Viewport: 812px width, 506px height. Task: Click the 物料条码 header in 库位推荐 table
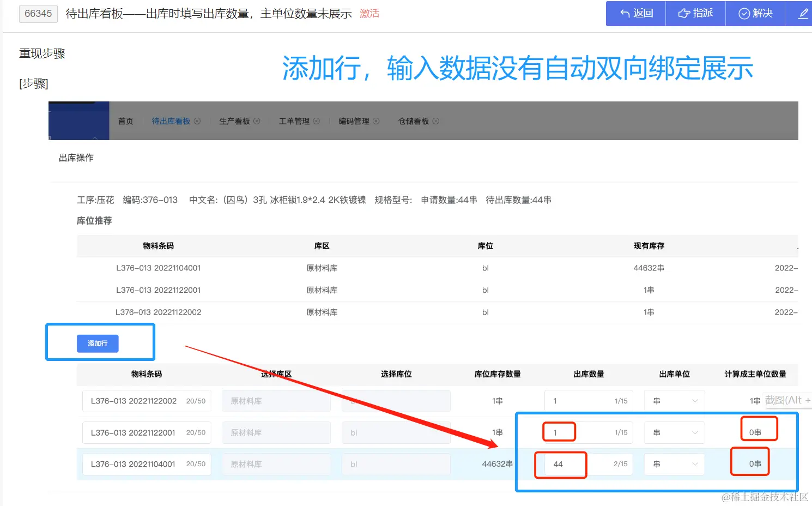pyautogui.click(x=158, y=246)
